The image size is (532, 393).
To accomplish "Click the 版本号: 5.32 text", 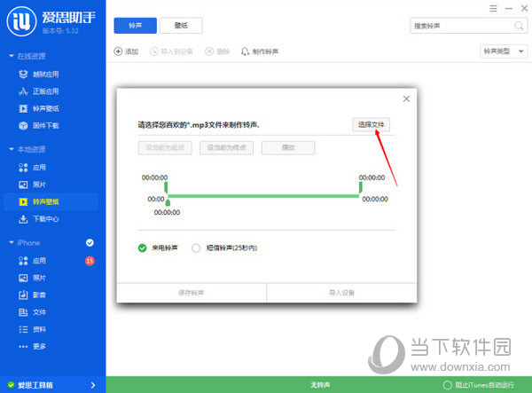I will [60, 31].
